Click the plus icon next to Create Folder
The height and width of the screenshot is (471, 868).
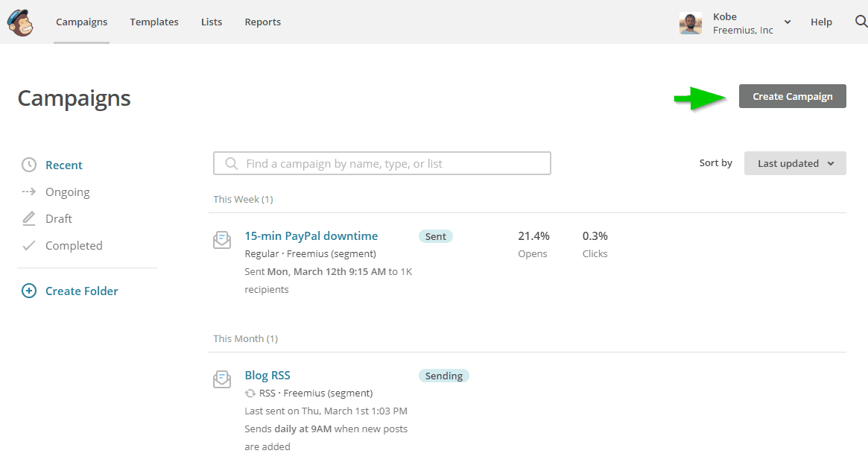pyautogui.click(x=29, y=291)
